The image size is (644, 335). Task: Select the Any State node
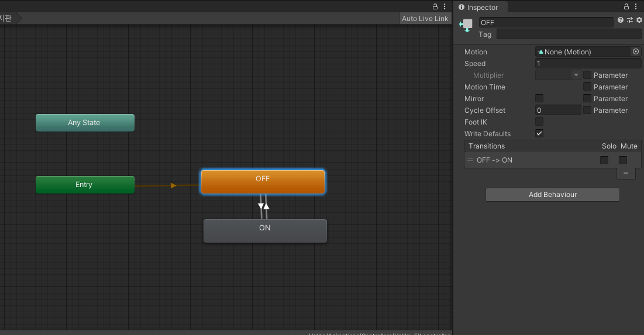point(85,123)
